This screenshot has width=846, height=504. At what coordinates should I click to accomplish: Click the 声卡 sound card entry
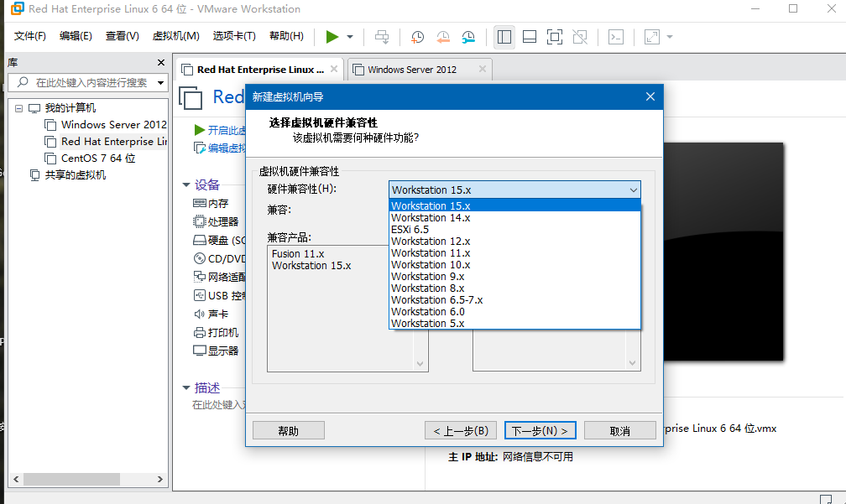pyautogui.click(x=211, y=314)
